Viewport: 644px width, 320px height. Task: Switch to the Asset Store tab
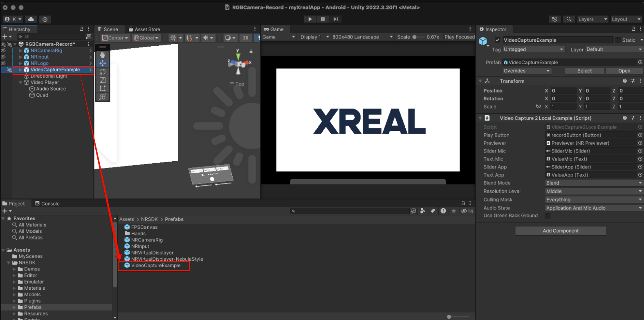click(x=144, y=29)
